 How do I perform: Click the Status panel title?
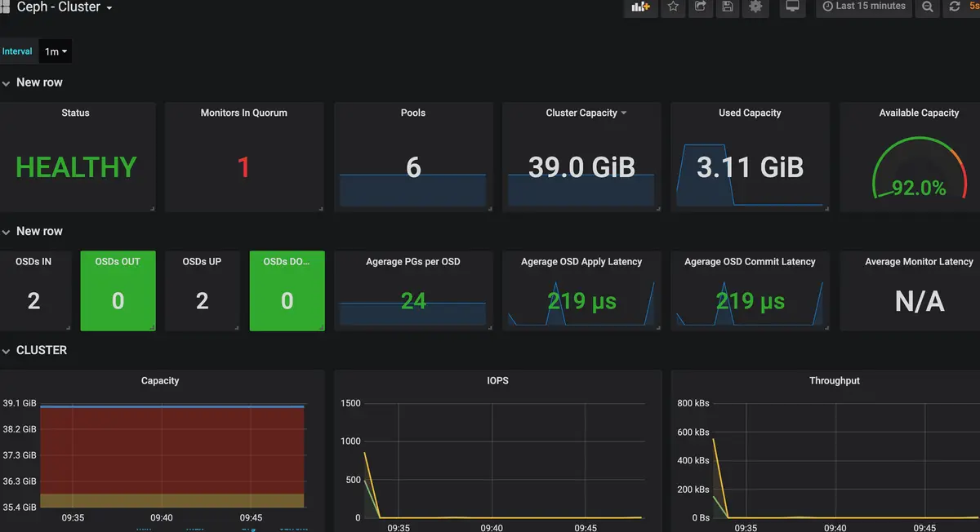click(x=76, y=113)
